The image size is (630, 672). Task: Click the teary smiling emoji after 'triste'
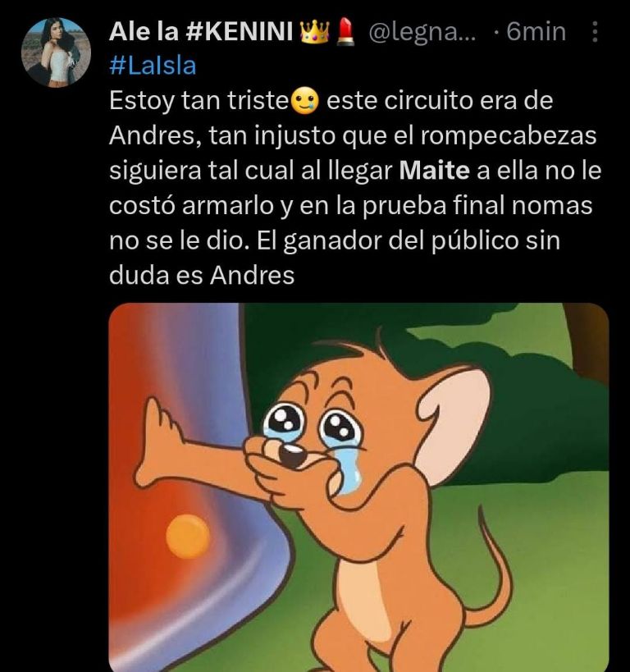[x=304, y=102]
